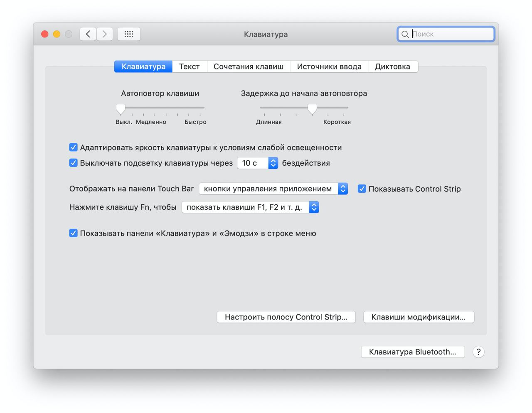
Task: Uncheck turn off keyboard backlight after inactivity
Action: 73,162
